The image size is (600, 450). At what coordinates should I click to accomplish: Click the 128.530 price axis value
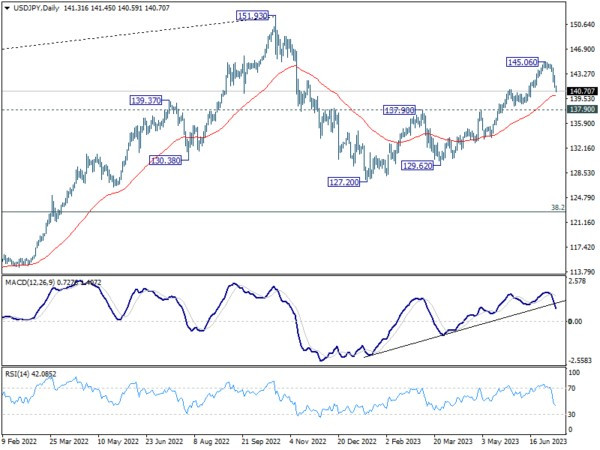582,173
